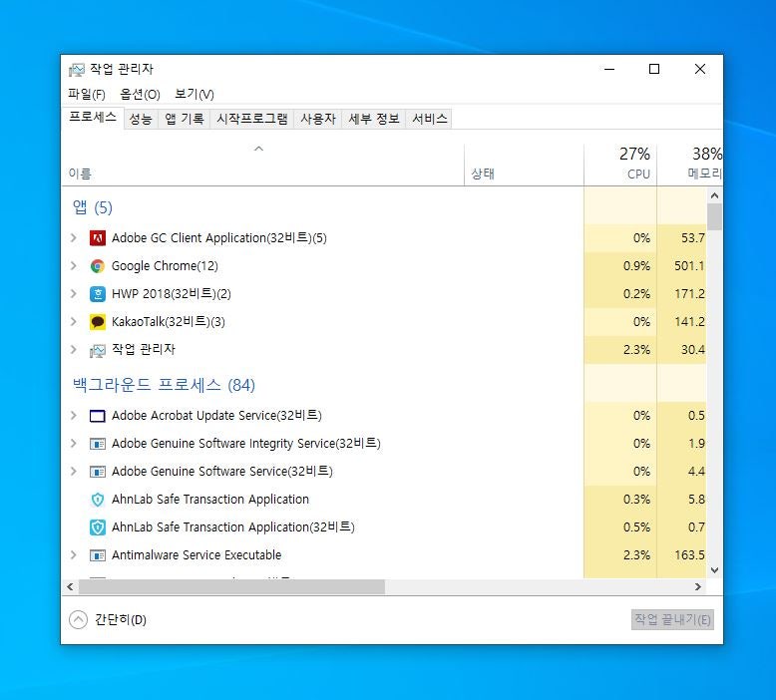The width and height of the screenshot is (776, 700).
Task: Sort by the CPU column header
Action: click(x=620, y=165)
